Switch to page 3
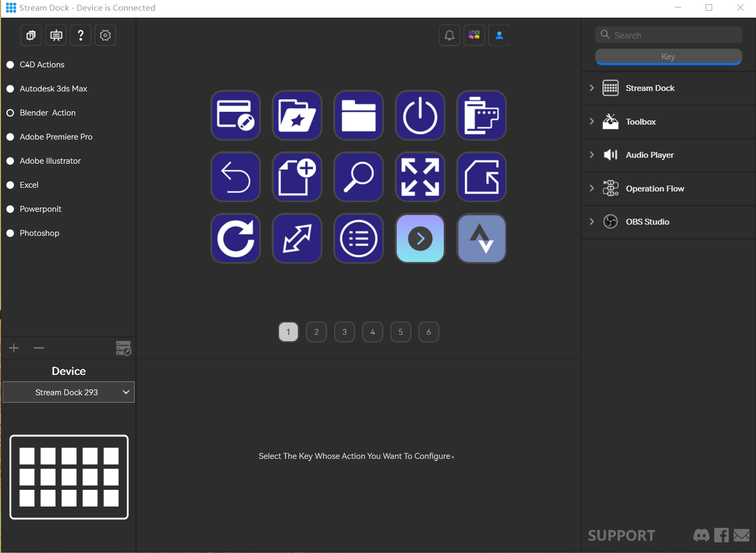 click(x=345, y=332)
